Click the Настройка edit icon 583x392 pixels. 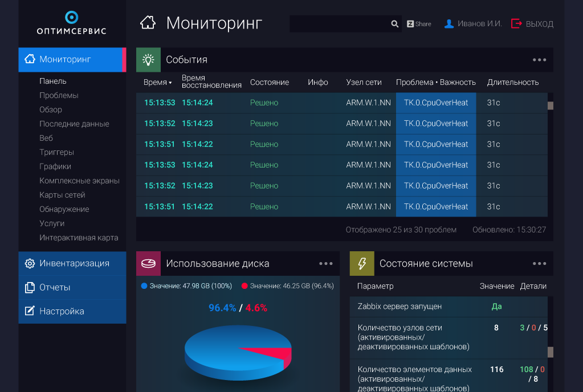pos(30,311)
